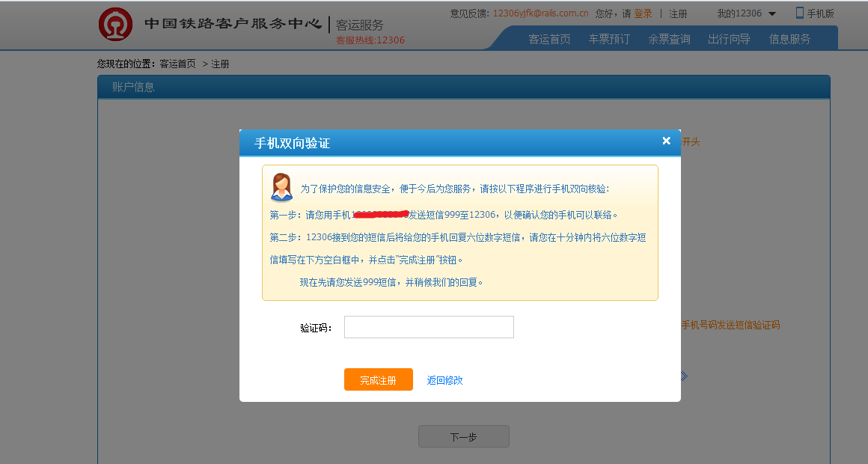This screenshot has width=868, height=464.
Task: Open the 手机版 link
Action: pos(820,13)
